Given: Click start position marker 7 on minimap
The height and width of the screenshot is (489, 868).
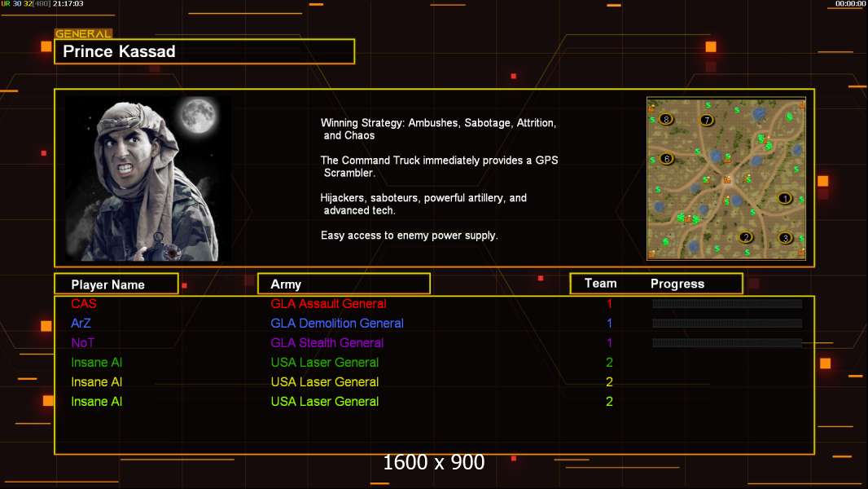Looking at the screenshot, I should (x=706, y=120).
